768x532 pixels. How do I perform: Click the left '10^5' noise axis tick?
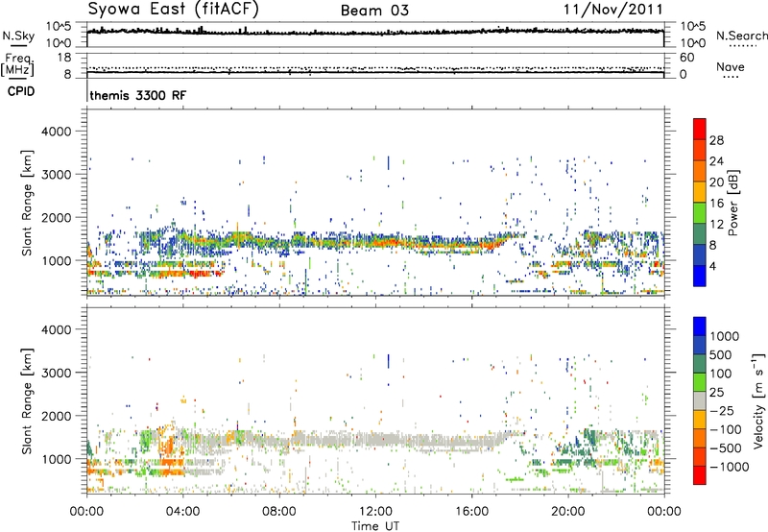pos(59,26)
